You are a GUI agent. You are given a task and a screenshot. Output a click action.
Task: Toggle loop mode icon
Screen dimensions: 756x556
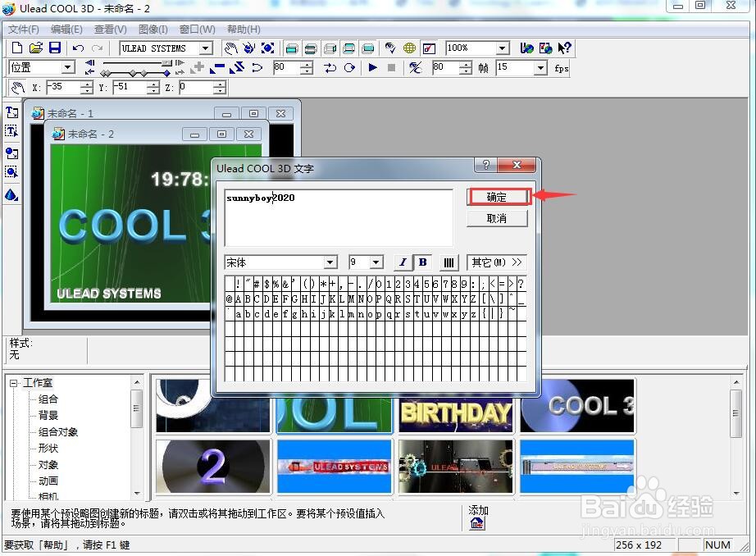click(x=349, y=67)
